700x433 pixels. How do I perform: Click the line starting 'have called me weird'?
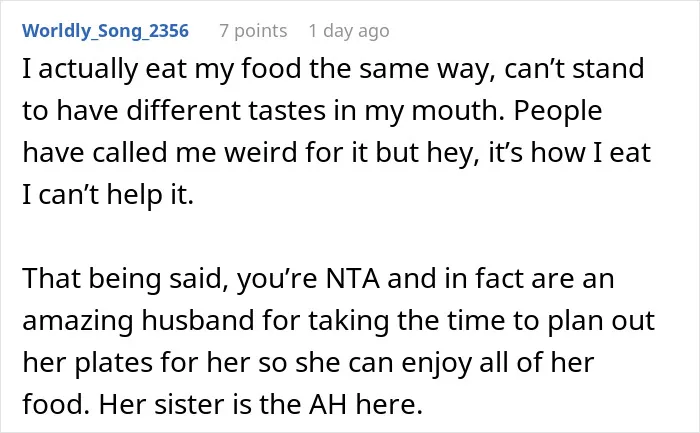tap(337, 153)
